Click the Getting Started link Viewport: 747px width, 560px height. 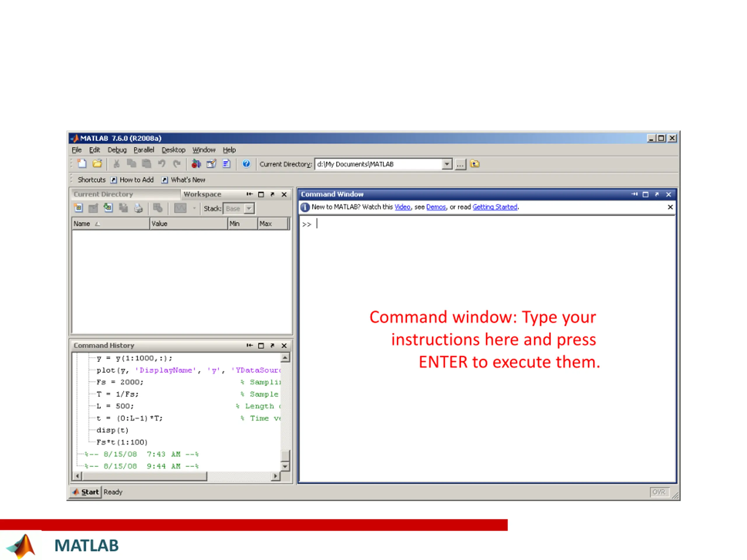[495, 207]
